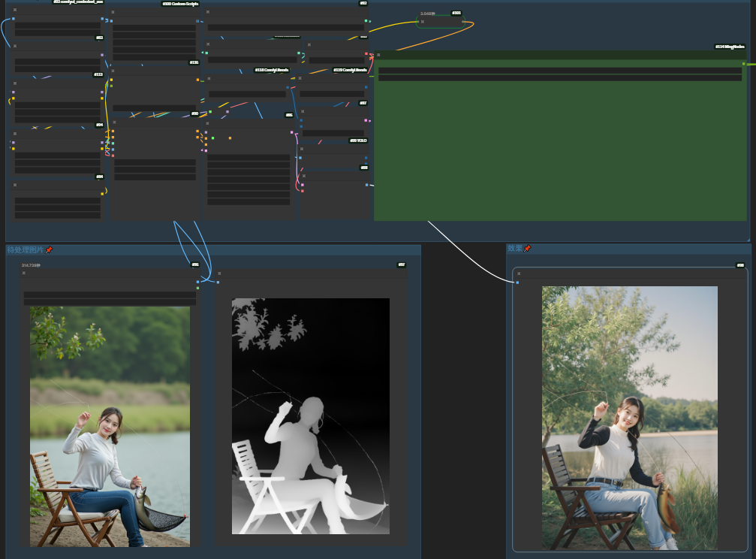Collapse the green MingNodes node via its dot
Screen dimensions: 756x559
pyautogui.click(x=378, y=55)
